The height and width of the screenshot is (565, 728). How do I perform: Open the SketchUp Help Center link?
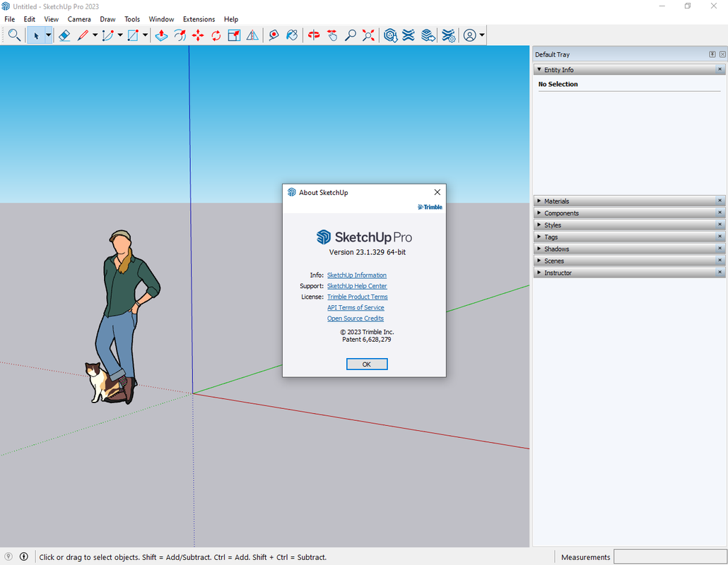(x=356, y=286)
